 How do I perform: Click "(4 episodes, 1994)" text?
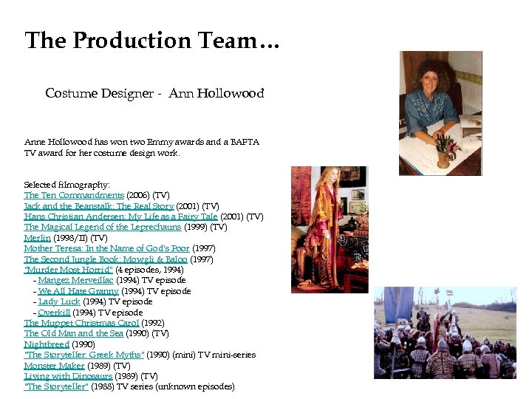click(x=149, y=270)
